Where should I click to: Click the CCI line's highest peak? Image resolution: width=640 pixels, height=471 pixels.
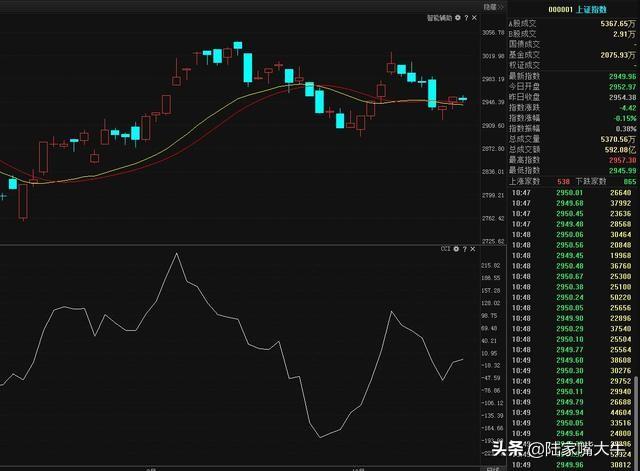pyautogui.click(x=176, y=254)
